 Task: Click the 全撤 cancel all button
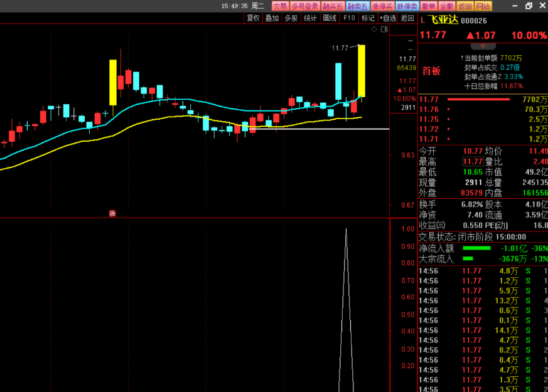[447, 6]
